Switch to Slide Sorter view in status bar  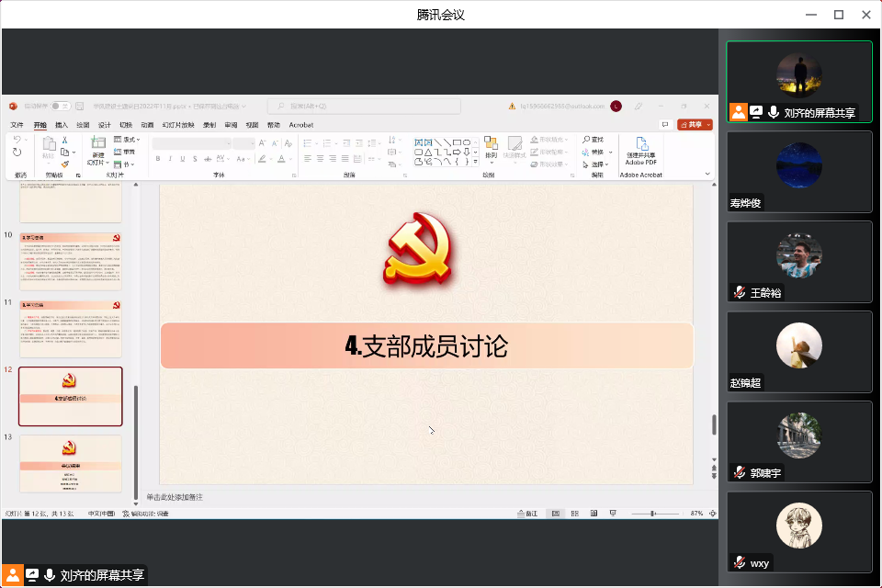574,513
